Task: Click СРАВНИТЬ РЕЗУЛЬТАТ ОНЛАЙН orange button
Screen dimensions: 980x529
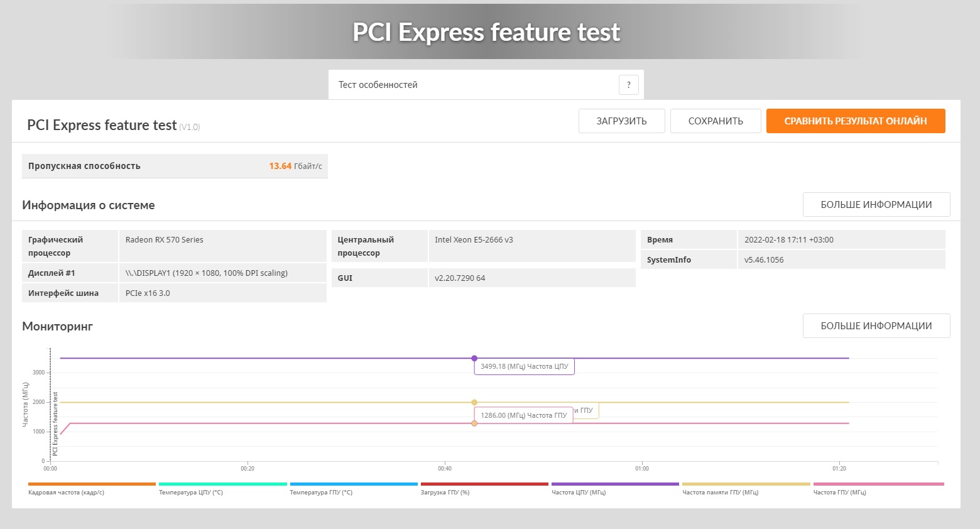Action: (x=855, y=121)
